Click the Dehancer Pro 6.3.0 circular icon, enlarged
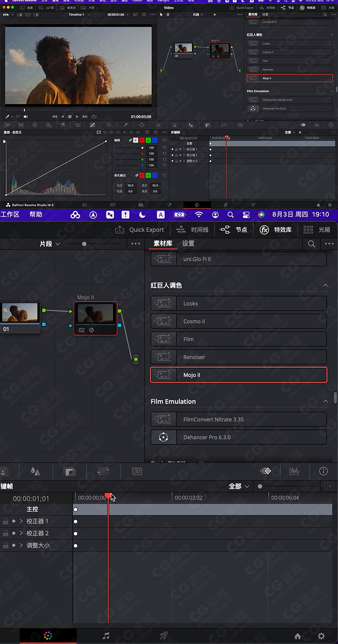338x644 pixels. coord(164,437)
